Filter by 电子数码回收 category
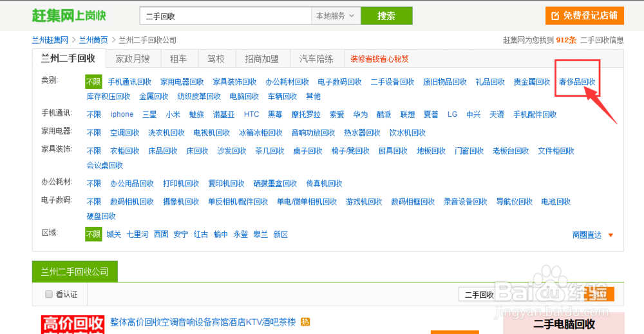The image size is (644, 334). 339,81
